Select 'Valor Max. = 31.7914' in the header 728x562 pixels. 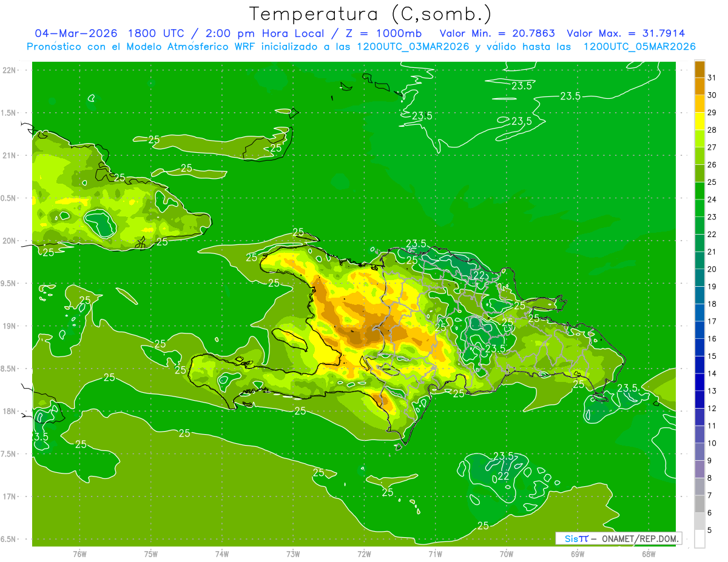click(x=625, y=33)
